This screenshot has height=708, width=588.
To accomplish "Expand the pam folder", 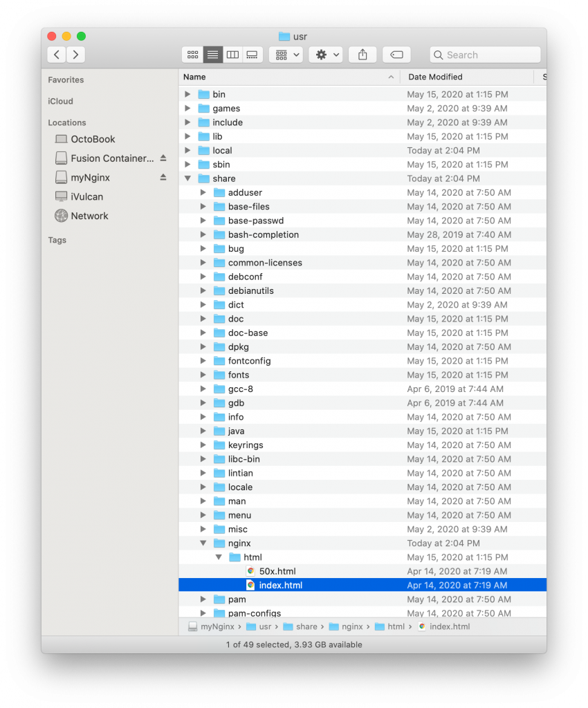I will 203,599.
